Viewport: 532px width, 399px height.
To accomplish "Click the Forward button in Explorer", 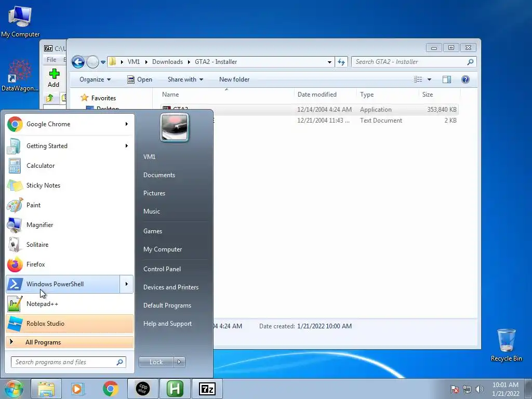I will click(92, 62).
